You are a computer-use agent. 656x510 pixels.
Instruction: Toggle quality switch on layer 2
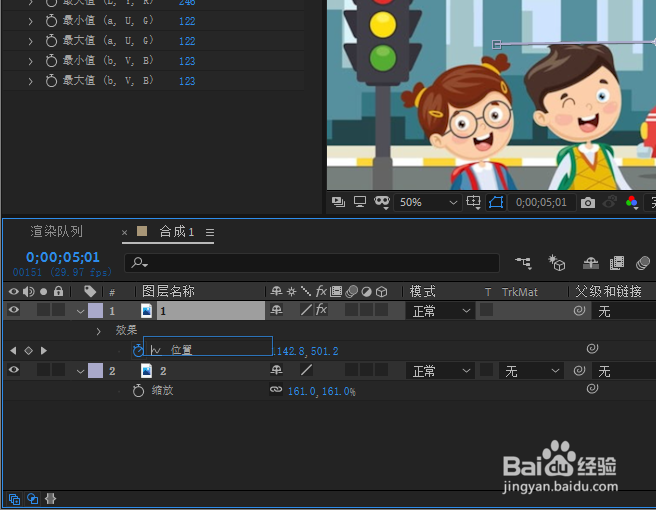point(306,370)
